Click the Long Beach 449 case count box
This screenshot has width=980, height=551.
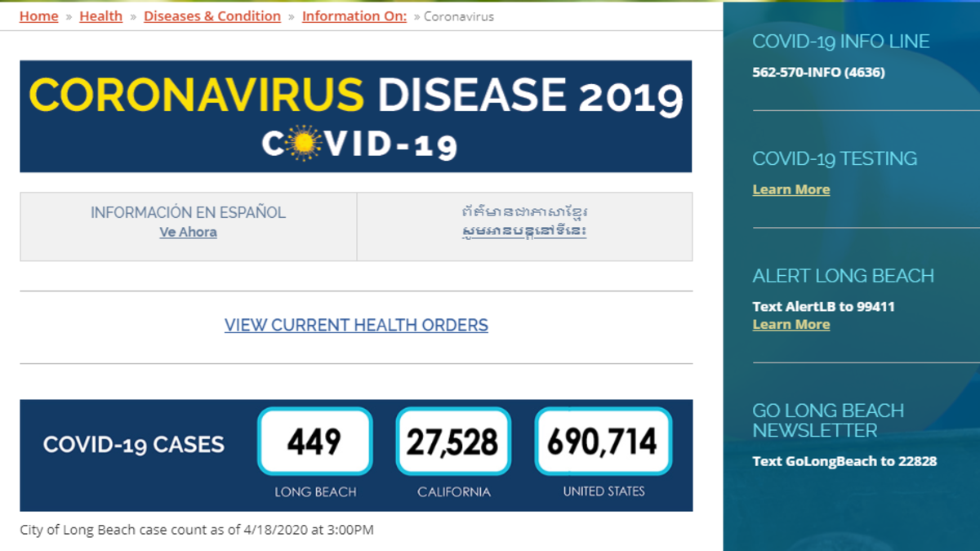(315, 442)
